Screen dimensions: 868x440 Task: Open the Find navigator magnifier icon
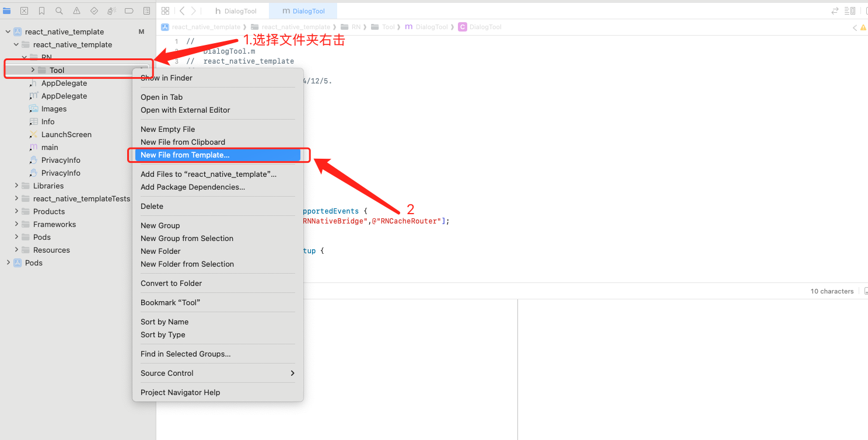[x=59, y=11]
